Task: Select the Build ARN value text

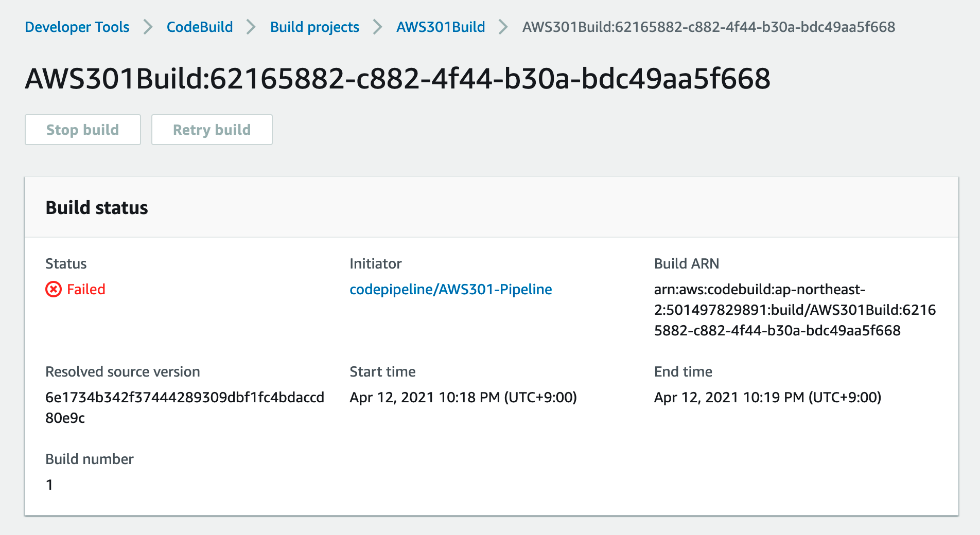Action: (x=795, y=310)
